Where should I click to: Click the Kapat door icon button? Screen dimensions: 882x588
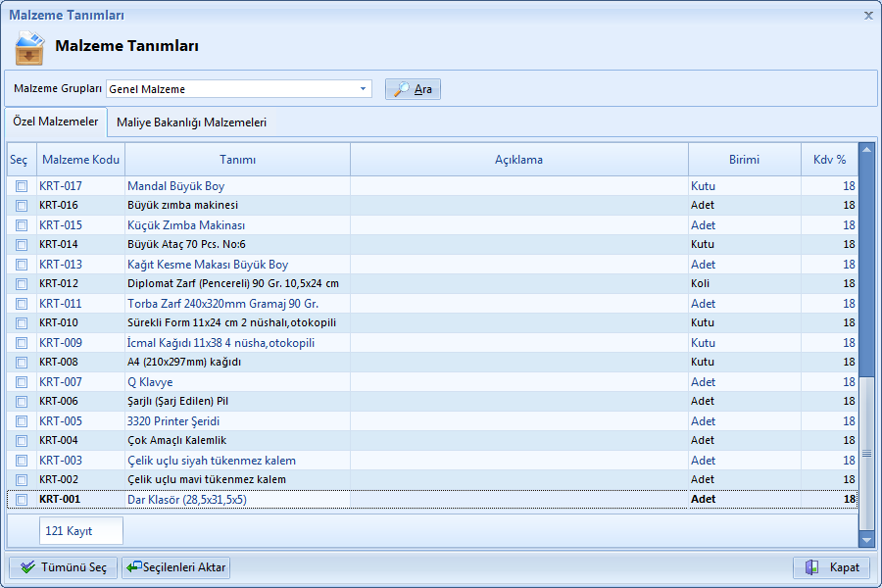tap(831, 567)
